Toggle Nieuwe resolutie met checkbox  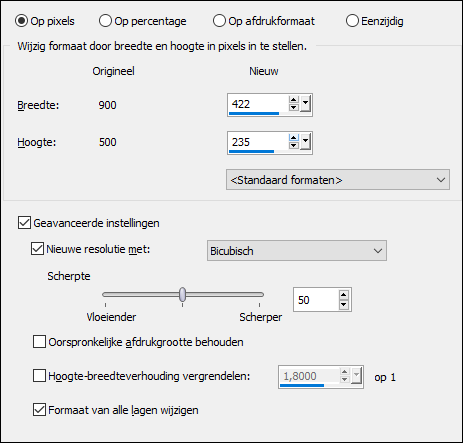tap(37, 249)
